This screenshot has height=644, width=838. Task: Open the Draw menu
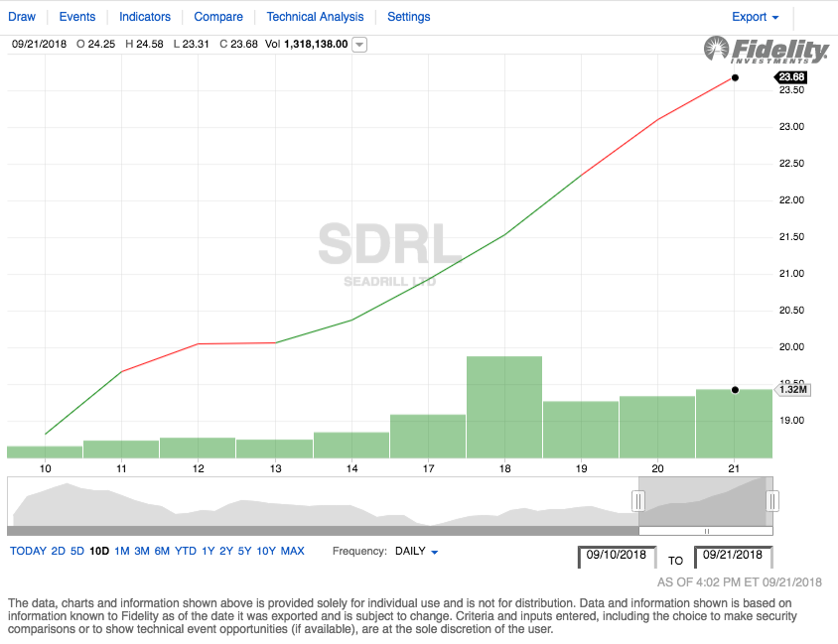pyautogui.click(x=22, y=17)
